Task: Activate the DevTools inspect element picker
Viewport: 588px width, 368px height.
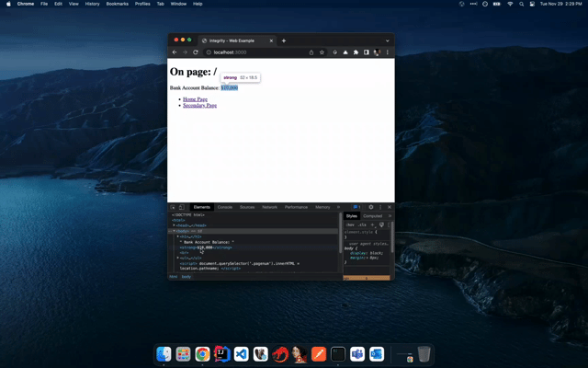Action: (x=173, y=207)
